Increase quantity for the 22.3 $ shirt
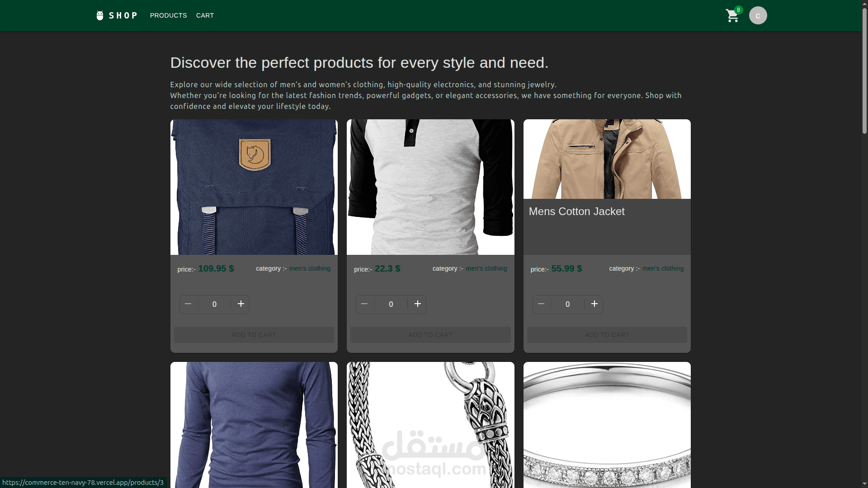 [x=418, y=304]
